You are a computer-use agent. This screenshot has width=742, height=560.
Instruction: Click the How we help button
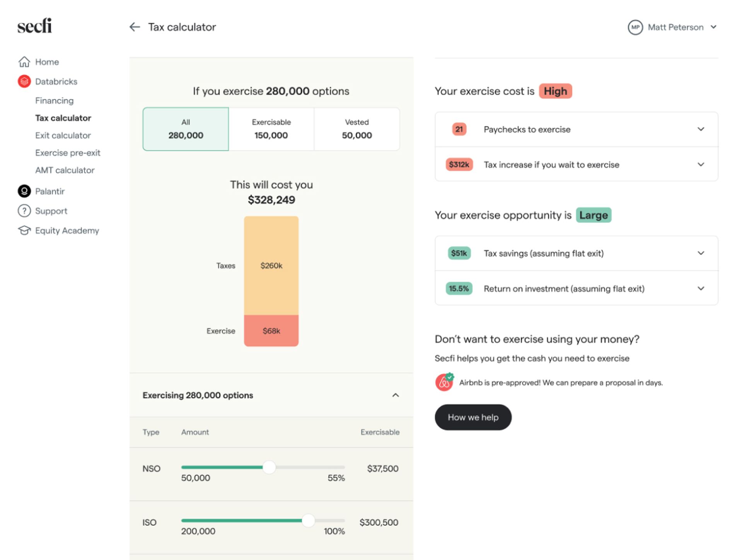tap(473, 417)
